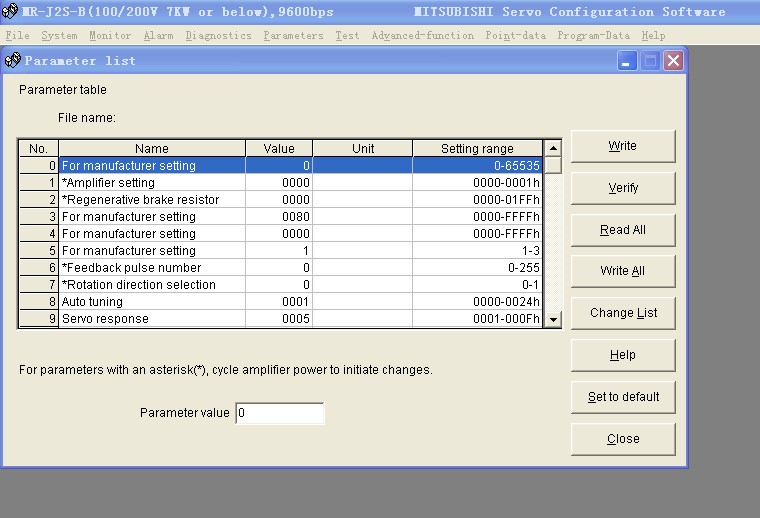Click Set to default button
Image resolution: width=760 pixels, height=518 pixels.
pyautogui.click(x=622, y=397)
